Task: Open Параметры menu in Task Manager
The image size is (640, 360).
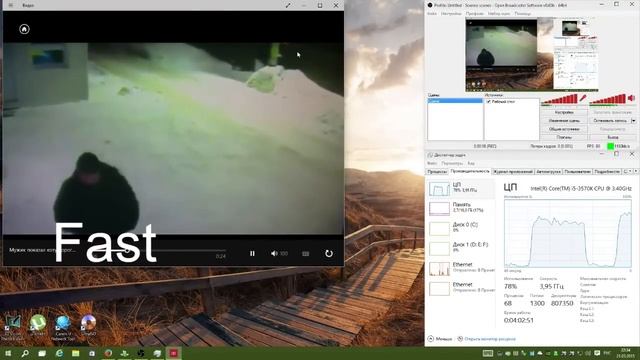Action: 452,163
